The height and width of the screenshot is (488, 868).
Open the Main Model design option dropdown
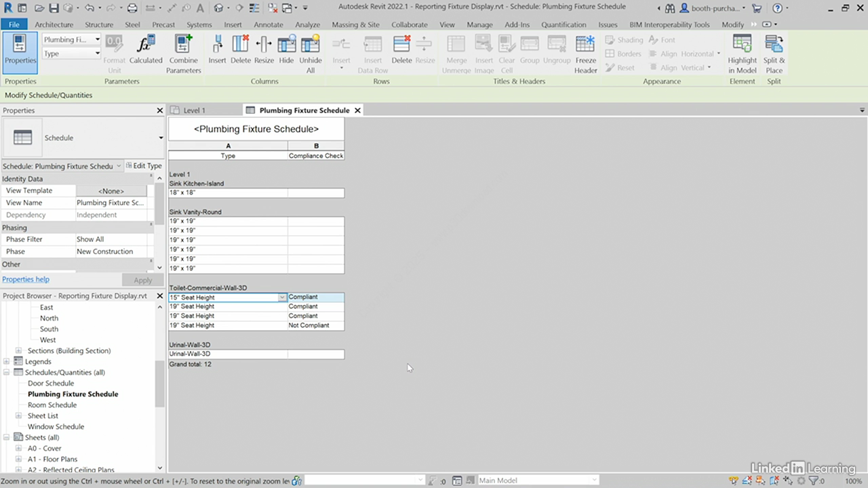[594, 481]
